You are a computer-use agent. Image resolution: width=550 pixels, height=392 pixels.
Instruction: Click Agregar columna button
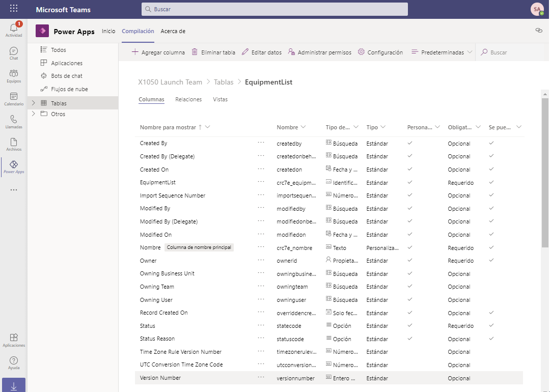click(x=158, y=52)
